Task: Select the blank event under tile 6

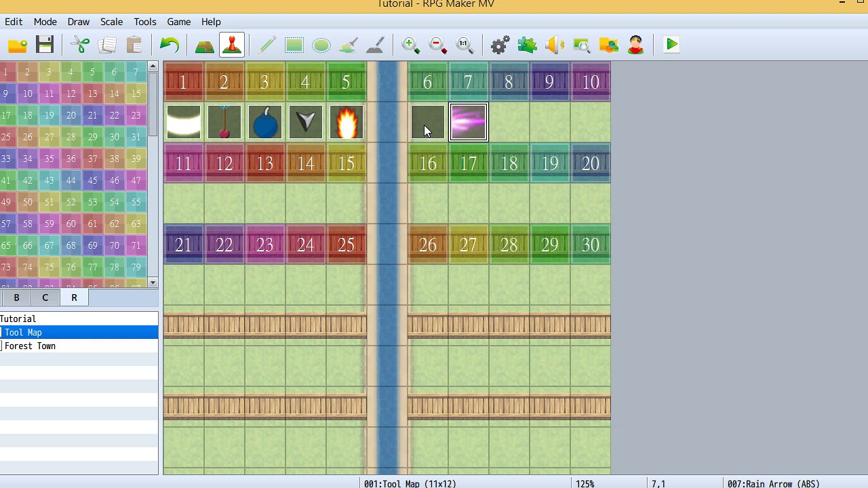Action: tap(428, 122)
